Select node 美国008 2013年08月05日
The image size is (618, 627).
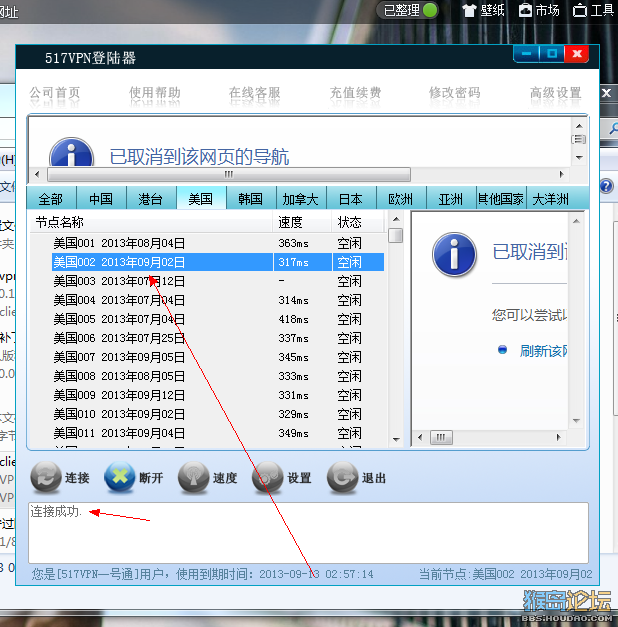point(218,376)
